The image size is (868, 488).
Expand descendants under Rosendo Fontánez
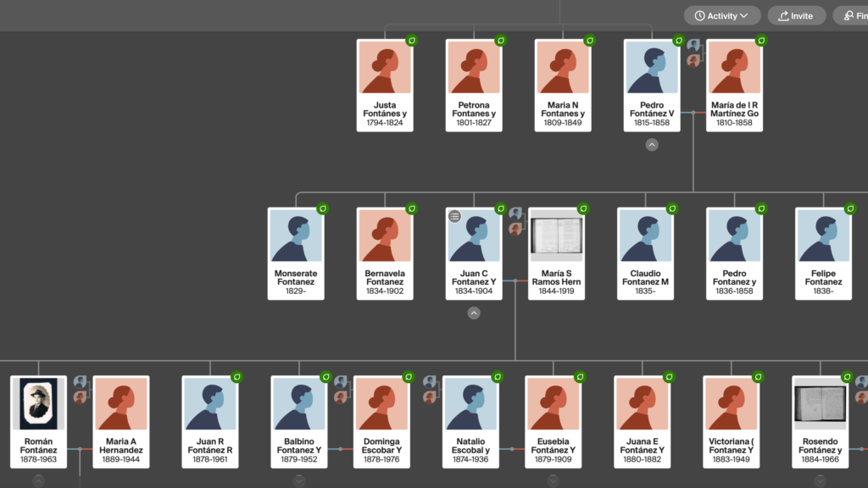pos(820,481)
